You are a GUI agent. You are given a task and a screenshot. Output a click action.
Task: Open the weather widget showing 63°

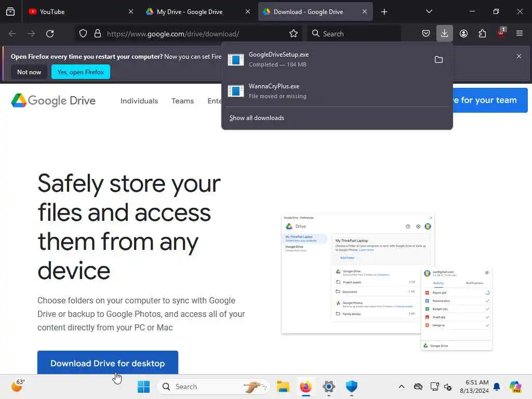click(18, 386)
